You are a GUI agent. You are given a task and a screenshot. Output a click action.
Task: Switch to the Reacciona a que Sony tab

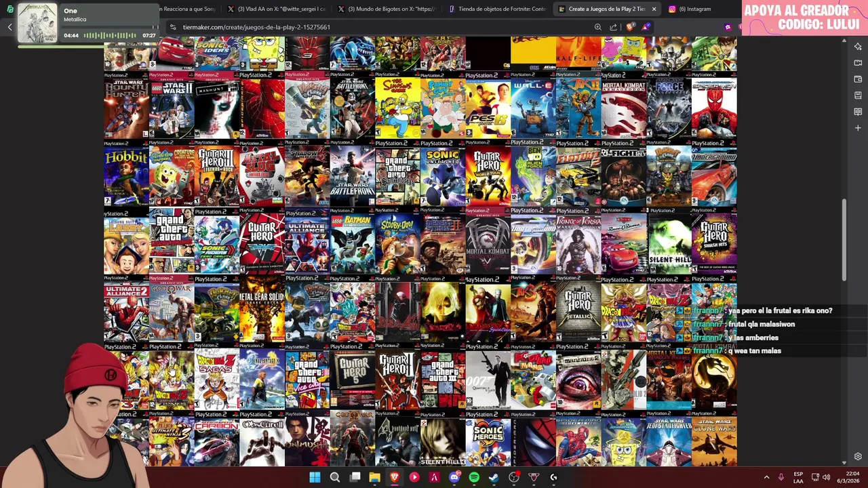186,9
